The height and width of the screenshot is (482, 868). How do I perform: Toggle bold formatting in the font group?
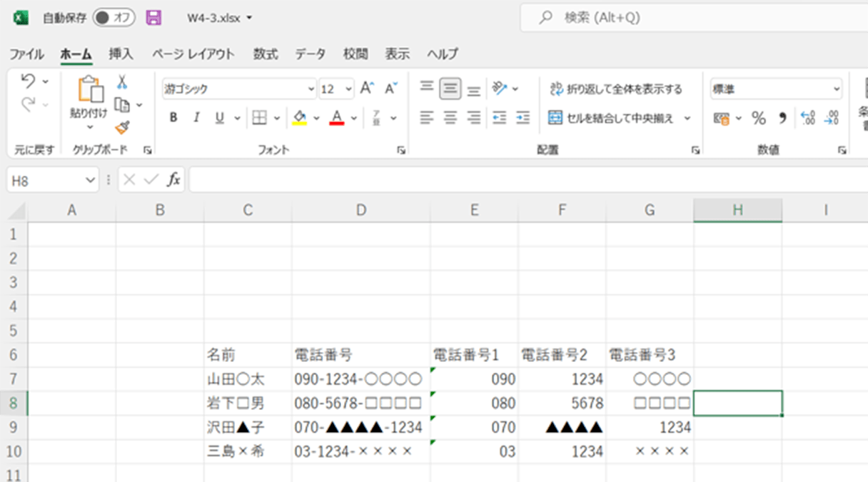[172, 117]
